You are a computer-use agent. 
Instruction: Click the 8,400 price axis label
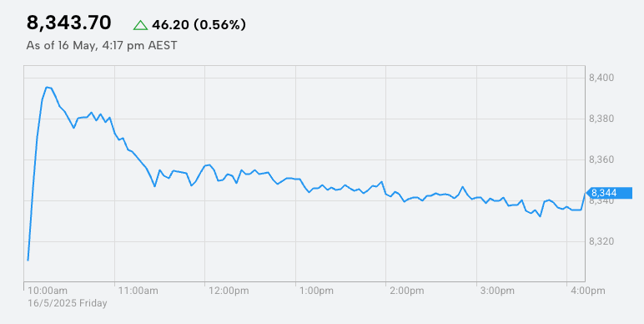pos(601,78)
